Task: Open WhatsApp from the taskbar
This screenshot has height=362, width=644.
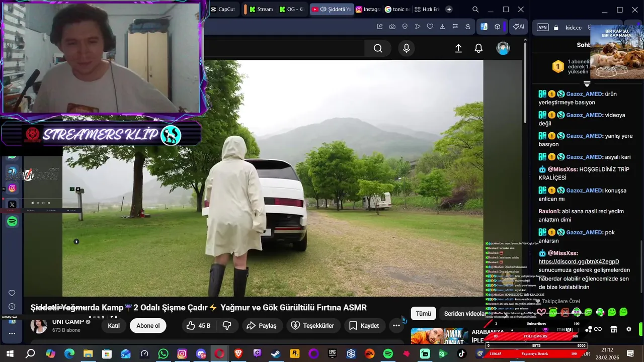Action: coord(163,354)
